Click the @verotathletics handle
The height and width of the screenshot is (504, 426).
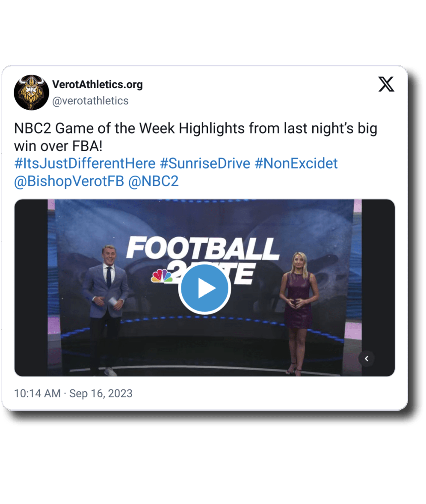(x=90, y=101)
